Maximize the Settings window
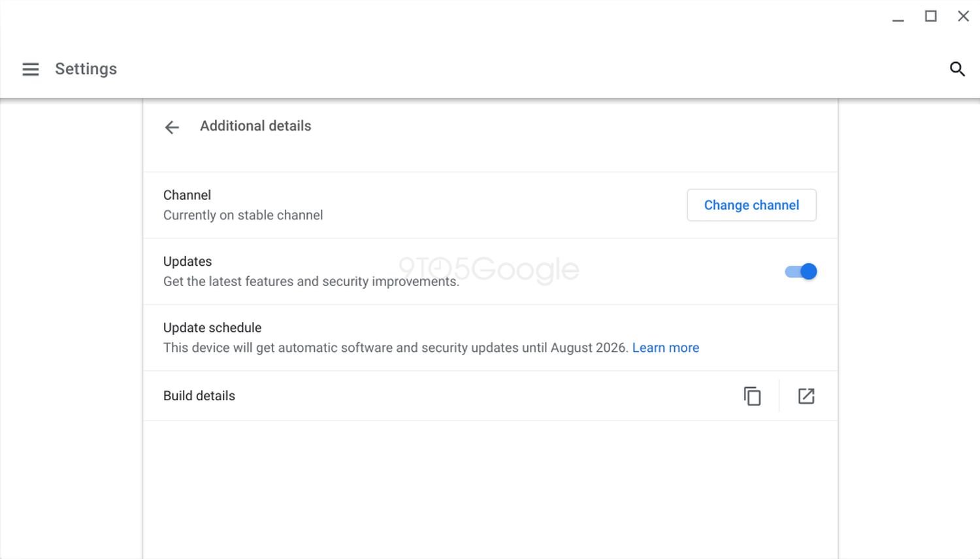This screenshot has width=980, height=559. [x=931, y=16]
